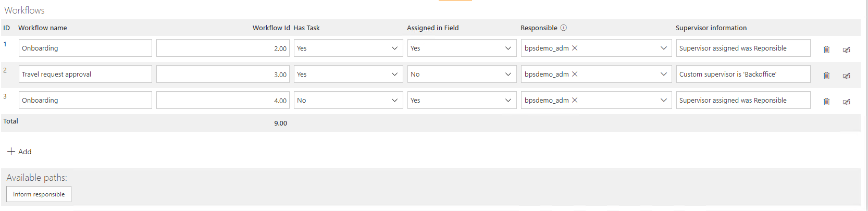This screenshot has width=868, height=211.
Task: Delete the first Onboarding row via trash icon
Action: coord(826,49)
